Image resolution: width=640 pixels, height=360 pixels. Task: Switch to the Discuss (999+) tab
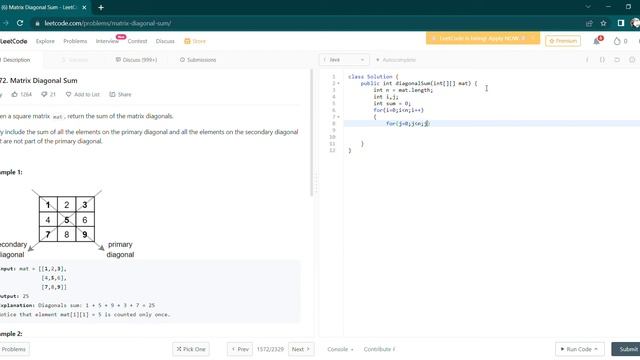tap(136, 60)
